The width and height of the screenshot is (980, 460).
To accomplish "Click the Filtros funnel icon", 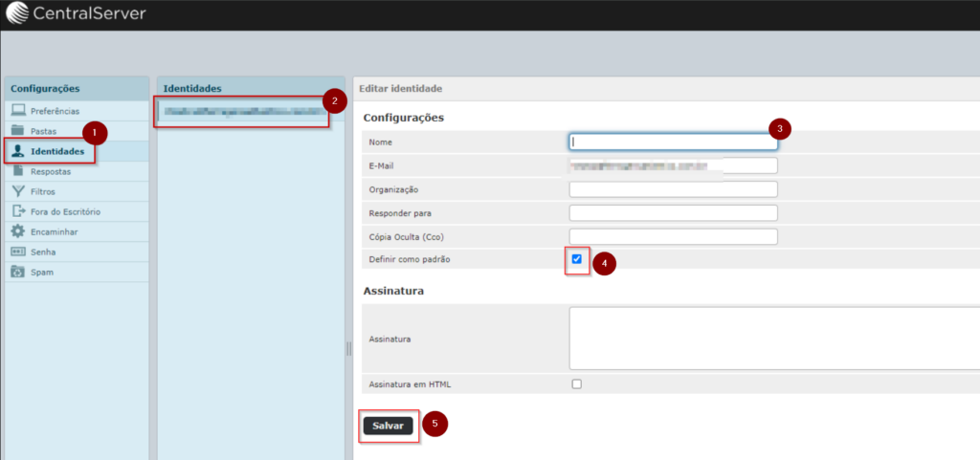I will tap(17, 191).
